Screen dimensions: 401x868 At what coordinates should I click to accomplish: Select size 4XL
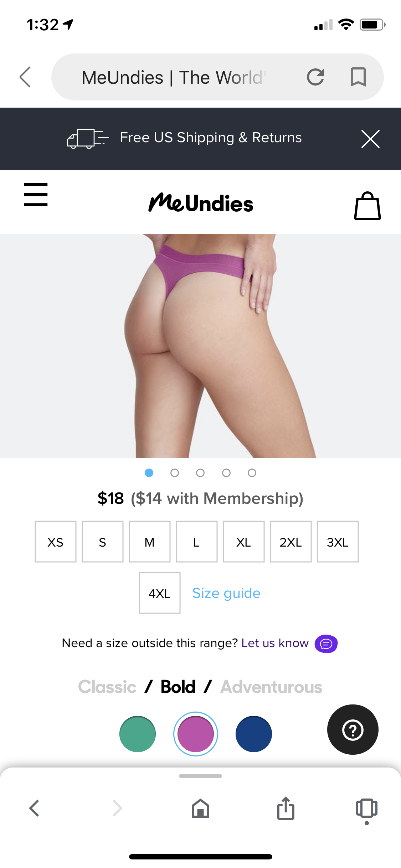(x=160, y=593)
